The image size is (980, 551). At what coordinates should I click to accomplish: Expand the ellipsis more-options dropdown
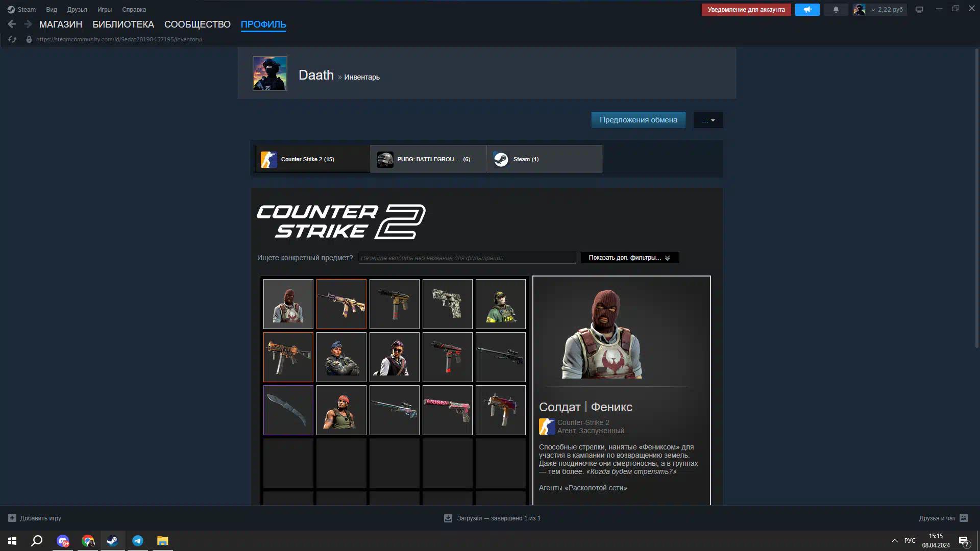point(708,120)
